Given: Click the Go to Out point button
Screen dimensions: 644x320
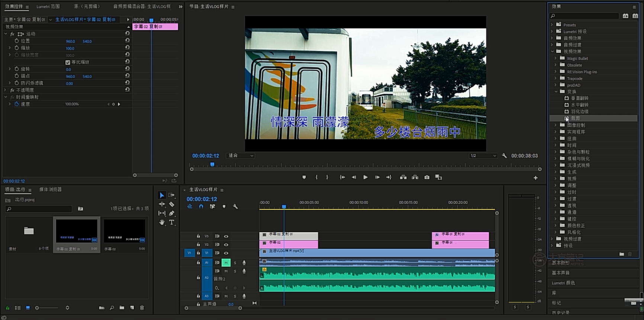Looking at the screenshot, I should click(389, 177).
